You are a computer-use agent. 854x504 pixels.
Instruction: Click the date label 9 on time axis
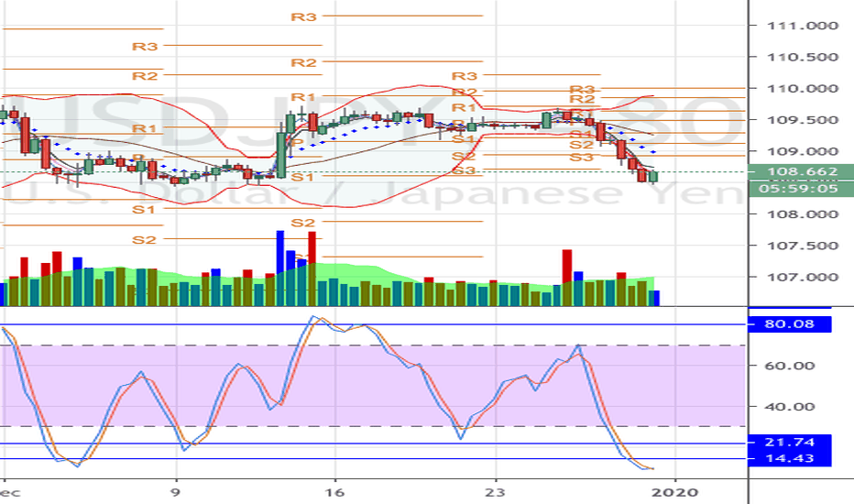click(175, 493)
